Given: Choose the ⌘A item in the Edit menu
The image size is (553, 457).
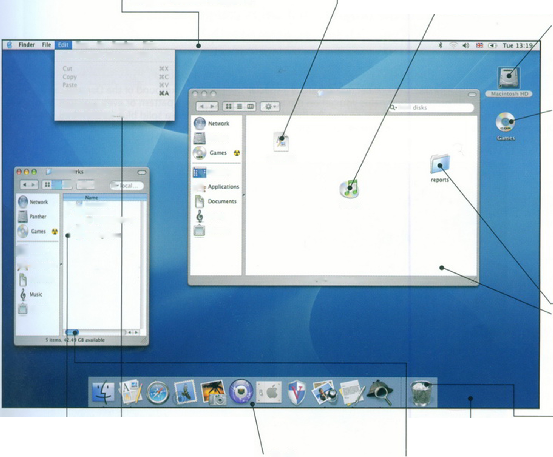Looking at the screenshot, I should pos(115,93).
